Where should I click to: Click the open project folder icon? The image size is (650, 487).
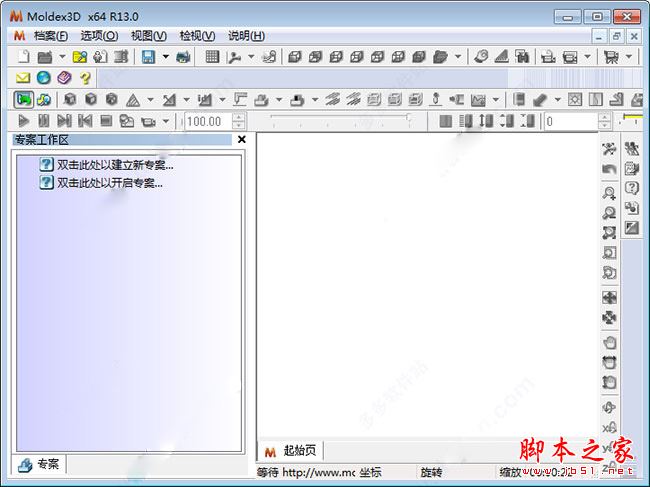pyautogui.click(x=45, y=56)
